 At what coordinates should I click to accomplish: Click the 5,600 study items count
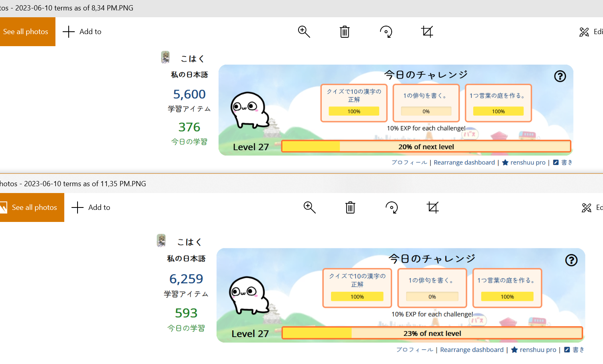coord(189,94)
